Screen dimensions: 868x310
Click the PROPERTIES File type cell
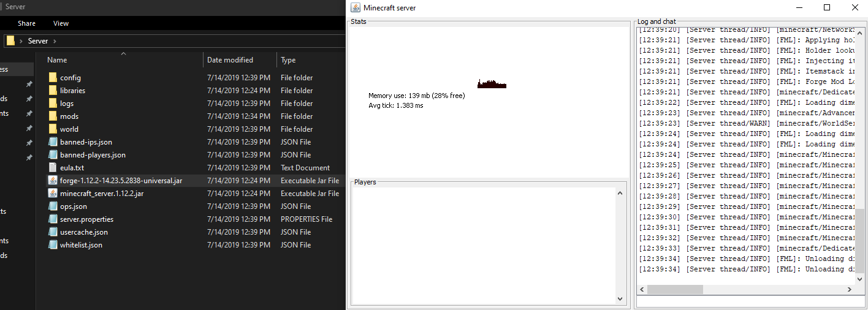[x=306, y=219]
